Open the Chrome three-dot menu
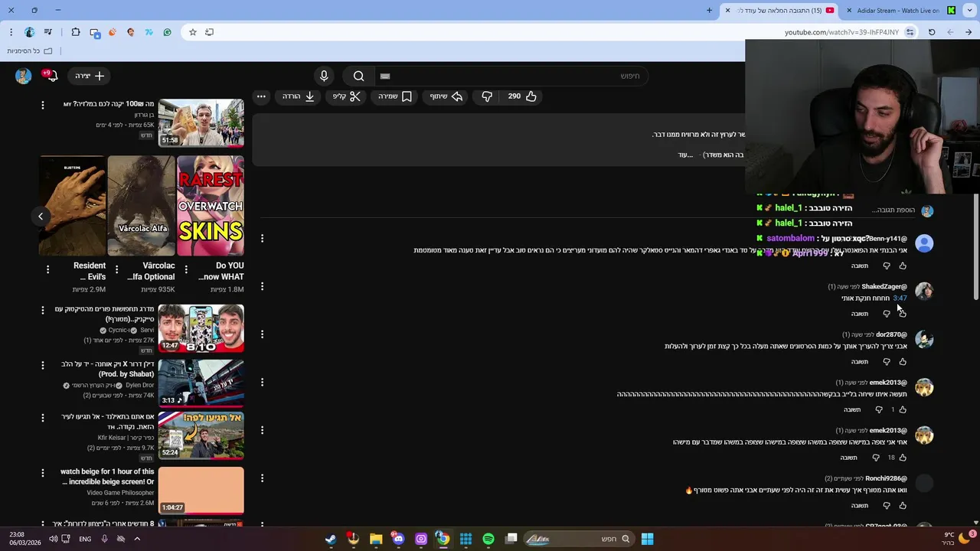Viewport: 980px width, 551px height. tap(11, 32)
